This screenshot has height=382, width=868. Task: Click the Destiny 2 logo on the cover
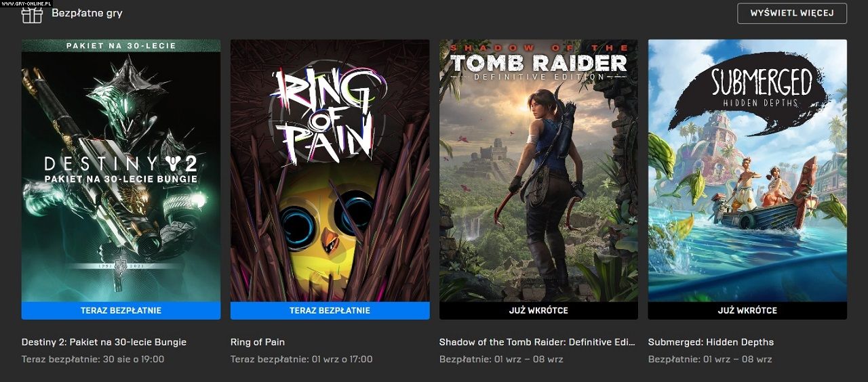121,170
